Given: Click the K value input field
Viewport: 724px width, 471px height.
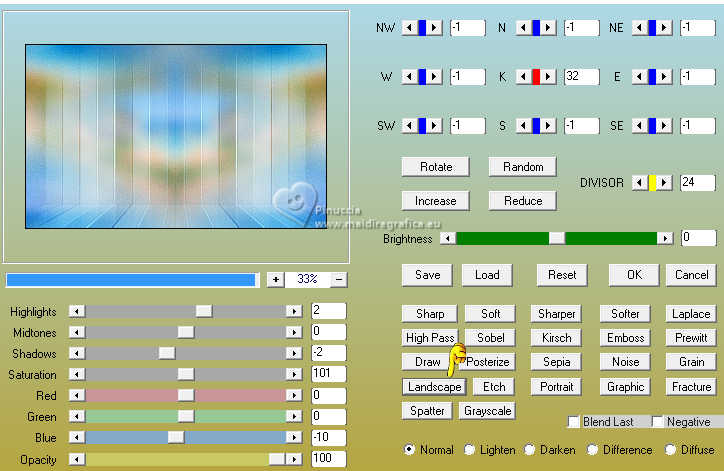Looking at the screenshot, I should point(582,77).
